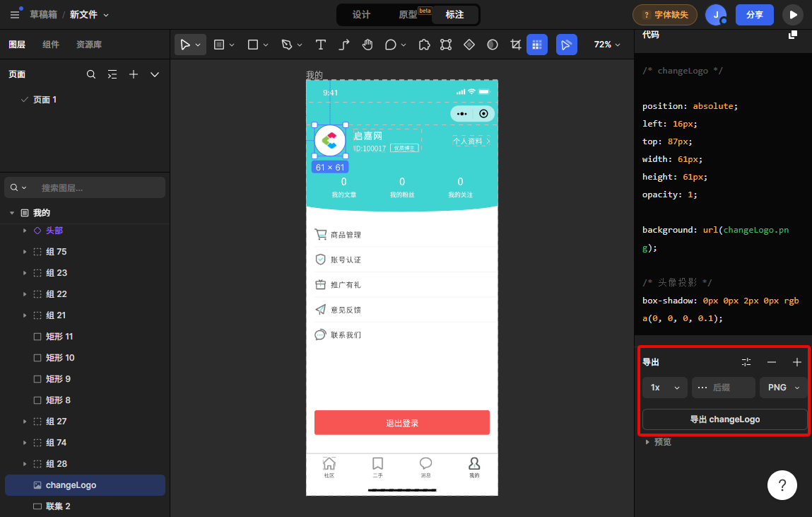Switch to the 设计 tab
The image size is (812, 517).
362,15
